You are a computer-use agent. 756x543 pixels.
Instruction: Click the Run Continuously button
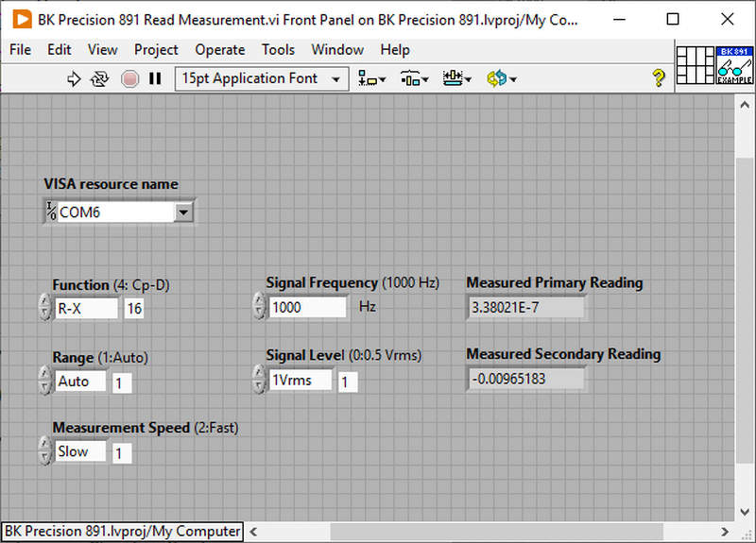(x=99, y=78)
